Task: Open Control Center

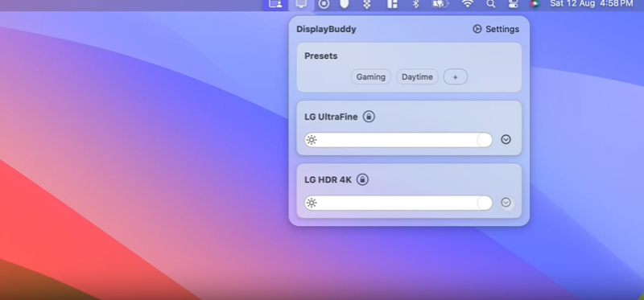Action: coord(513,4)
